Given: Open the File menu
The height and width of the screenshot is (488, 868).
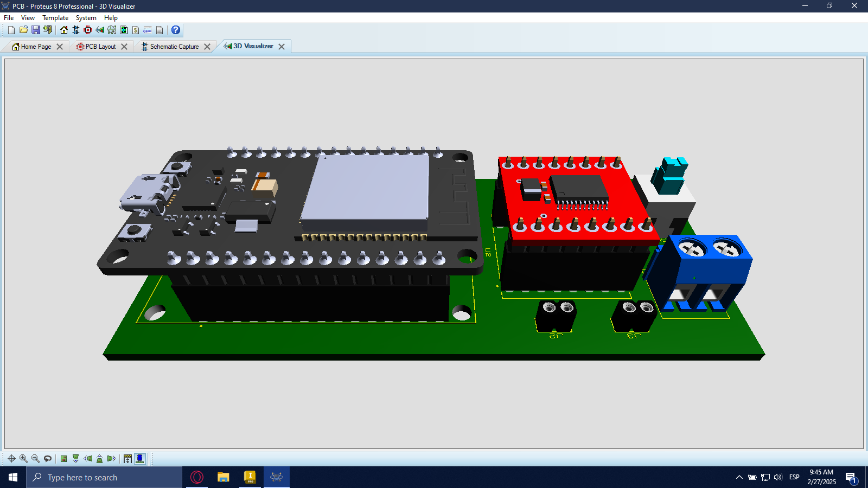Looking at the screenshot, I should pyautogui.click(x=9, y=18).
